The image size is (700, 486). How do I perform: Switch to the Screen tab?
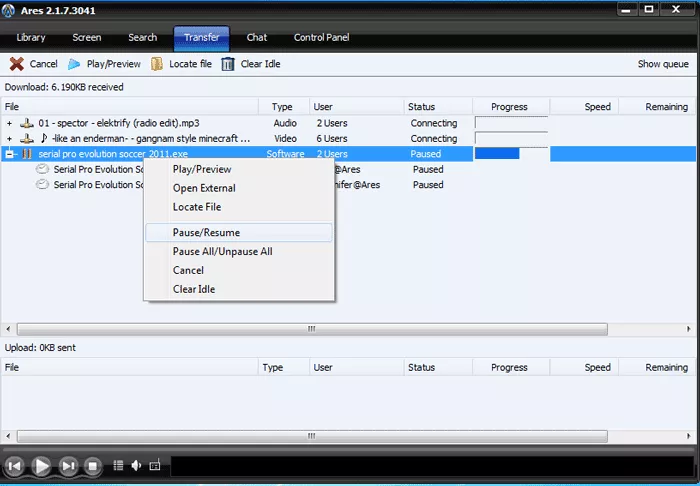point(87,37)
